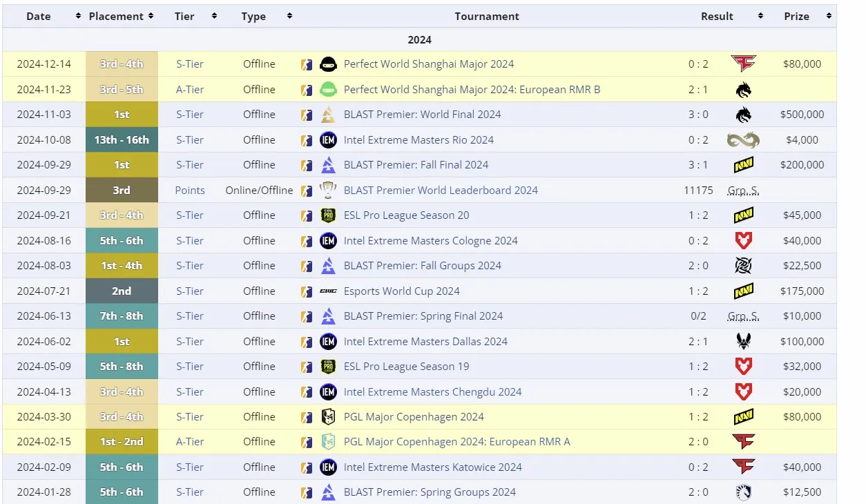Open PGL Major Copenhagen: European RMR A link
Image resolution: width=866 pixels, height=504 pixels.
(456, 442)
